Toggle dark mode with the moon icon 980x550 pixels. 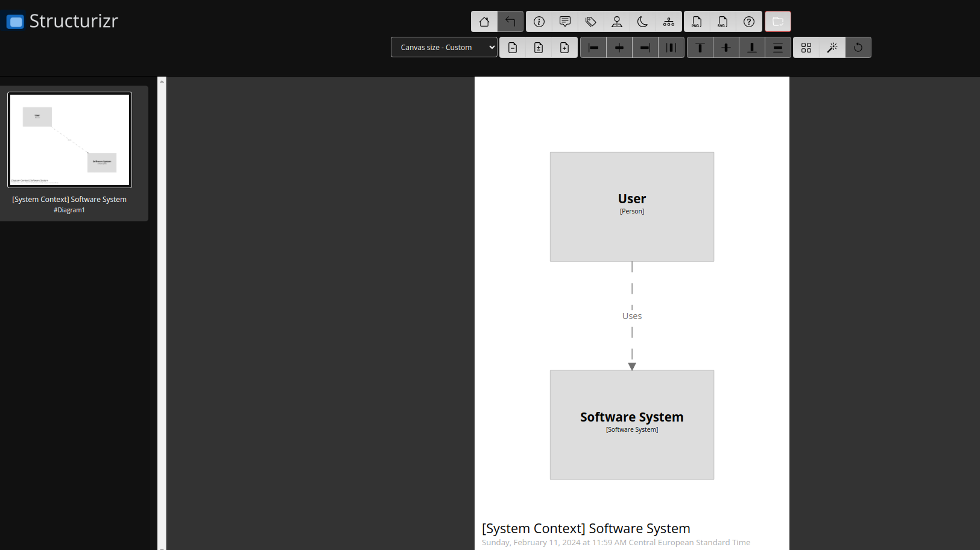(x=642, y=21)
